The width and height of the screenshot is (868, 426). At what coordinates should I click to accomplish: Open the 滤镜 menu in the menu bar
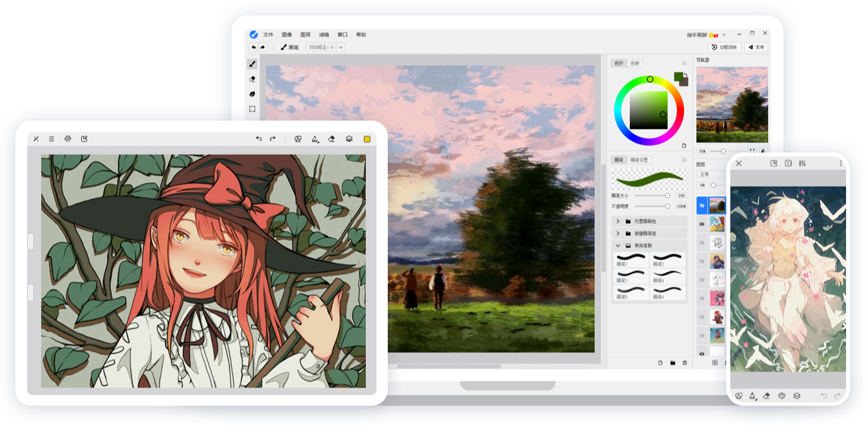324,35
